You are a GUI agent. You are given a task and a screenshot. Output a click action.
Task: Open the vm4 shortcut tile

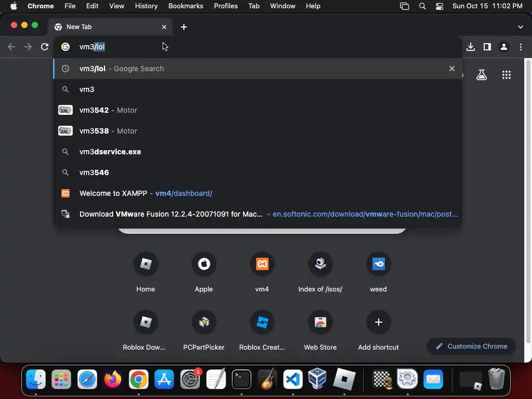tap(262, 272)
